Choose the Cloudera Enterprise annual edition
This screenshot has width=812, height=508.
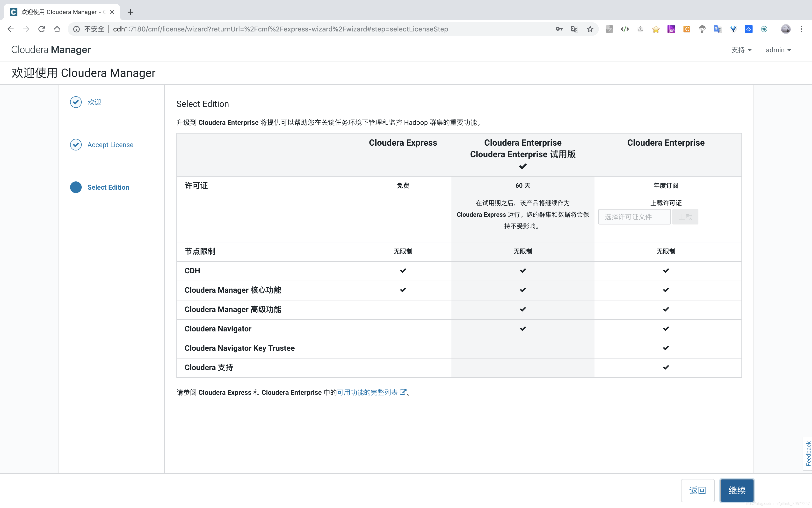click(666, 143)
